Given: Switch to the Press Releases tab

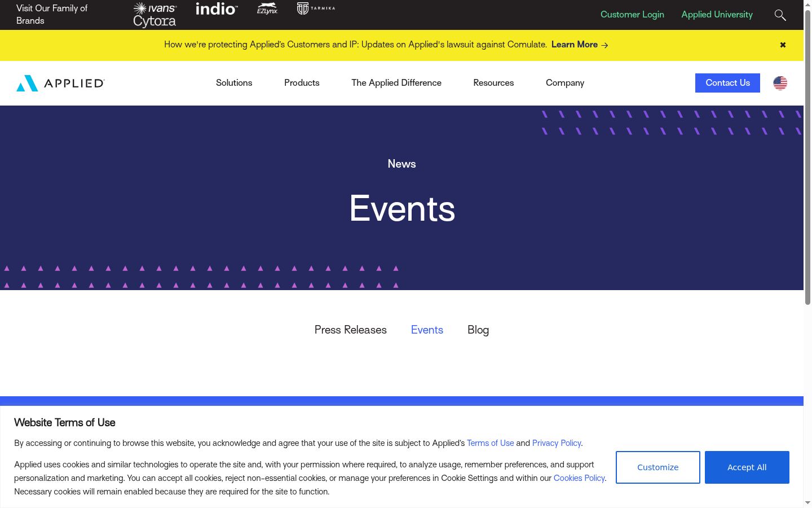Looking at the screenshot, I should pyautogui.click(x=351, y=330).
